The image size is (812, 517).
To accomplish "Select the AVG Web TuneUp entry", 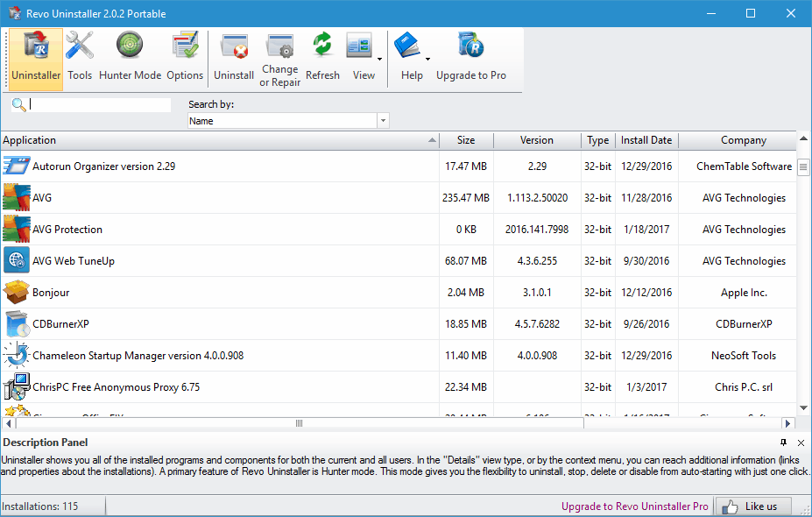I will tap(74, 261).
